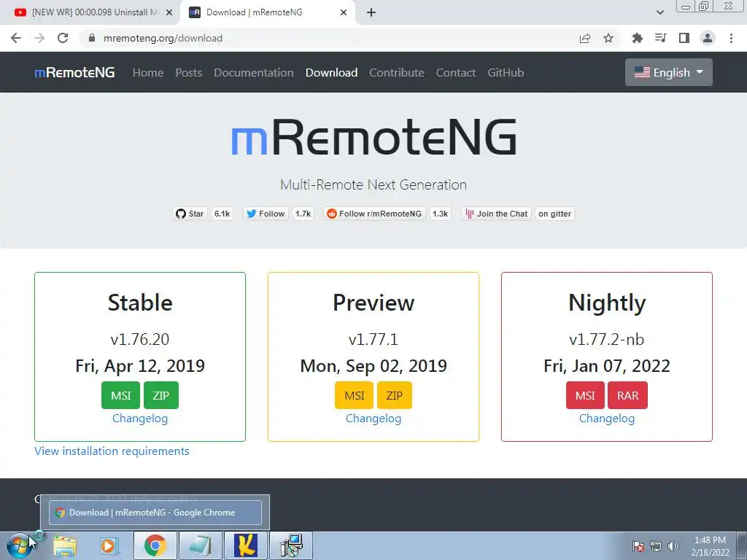Image resolution: width=747 pixels, height=560 pixels.
Task: Open Home in the navbar
Action: [148, 72]
